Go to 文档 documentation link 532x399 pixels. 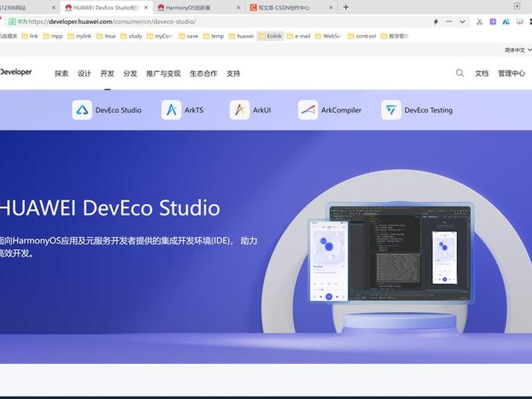pos(481,73)
